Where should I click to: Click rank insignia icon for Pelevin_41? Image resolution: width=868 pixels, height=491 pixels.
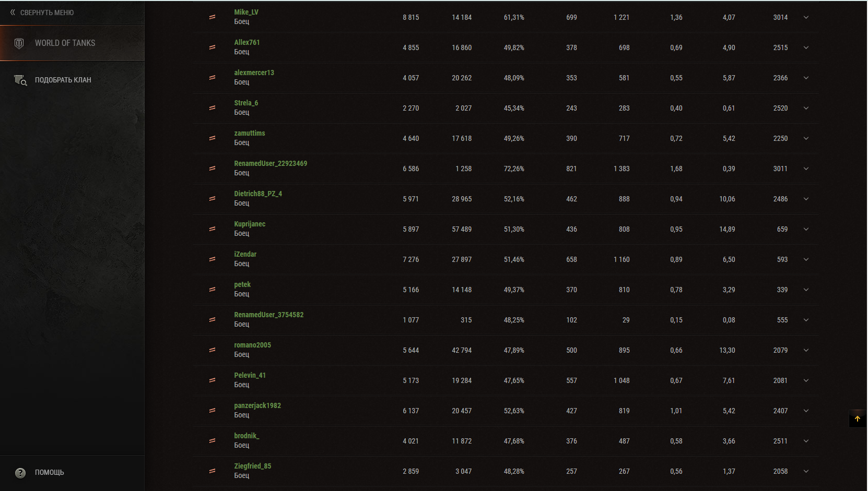click(x=212, y=380)
